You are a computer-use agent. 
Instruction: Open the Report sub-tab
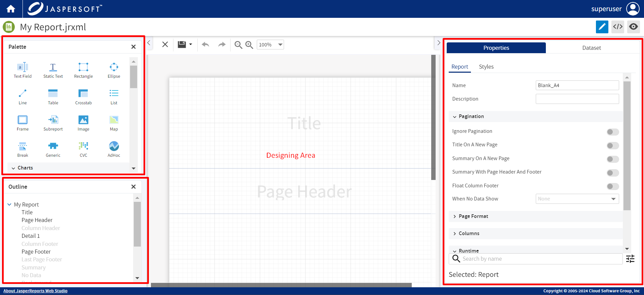coord(460,67)
